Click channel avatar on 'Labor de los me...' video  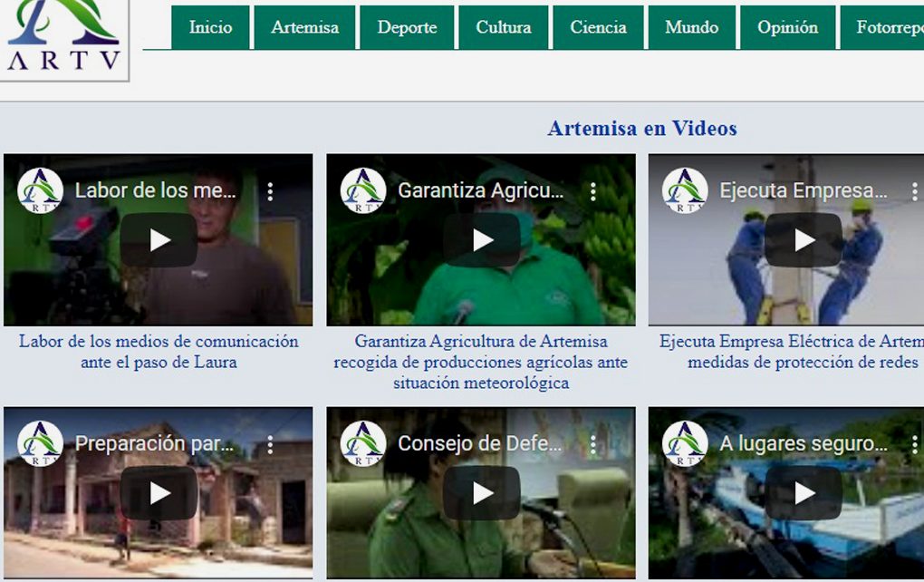point(40,190)
